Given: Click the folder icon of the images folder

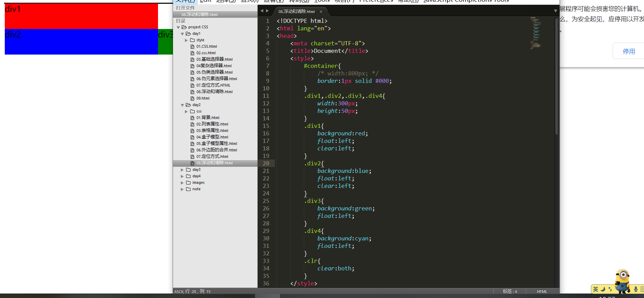Looking at the screenshot, I should (188, 183).
